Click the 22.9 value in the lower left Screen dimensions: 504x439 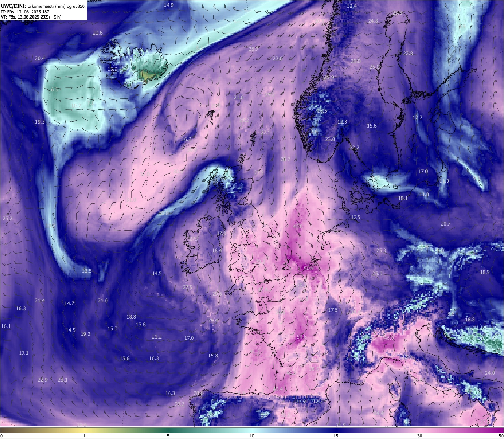[x=43, y=380]
